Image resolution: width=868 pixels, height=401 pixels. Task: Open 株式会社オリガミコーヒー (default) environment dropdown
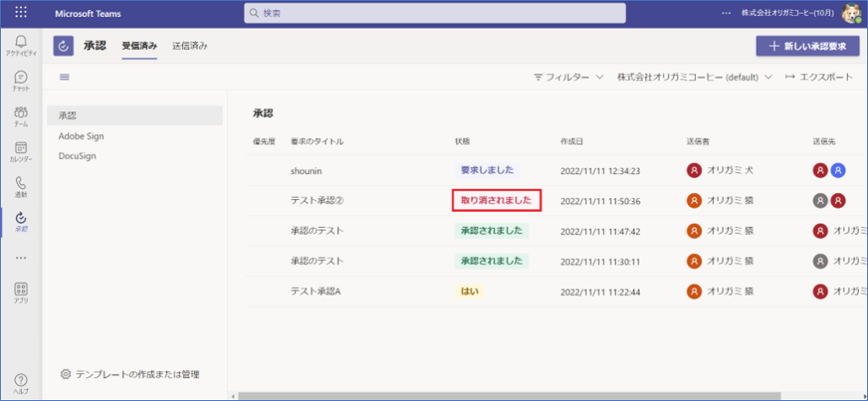click(x=694, y=77)
